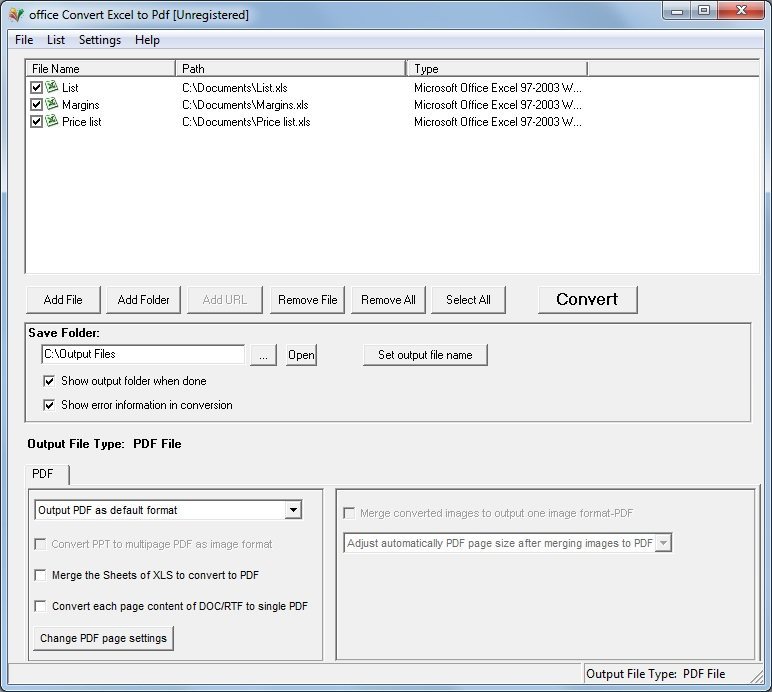Select the path C:\Documents\List.xls

point(234,88)
